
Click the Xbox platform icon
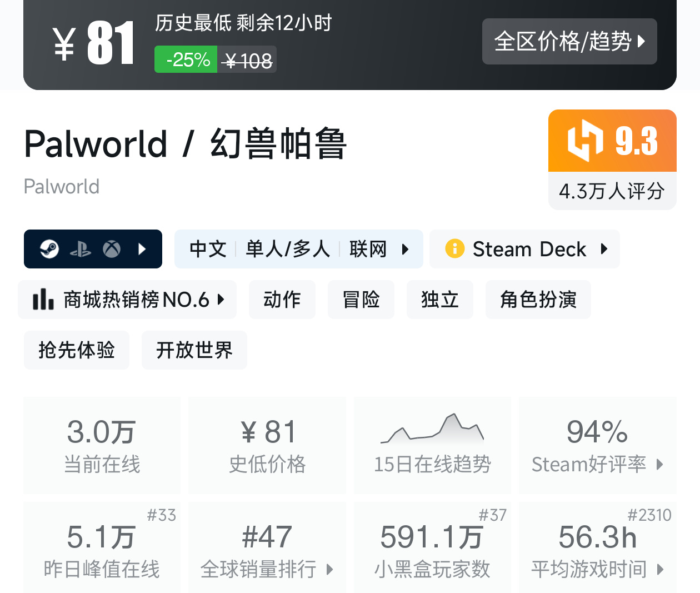[112, 249]
